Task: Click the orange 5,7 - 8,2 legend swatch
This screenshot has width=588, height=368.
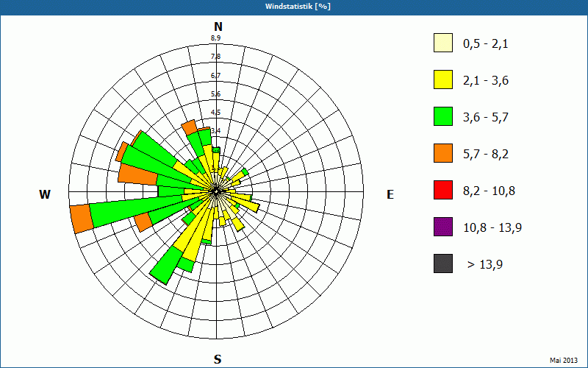Action: pyautogui.click(x=443, y=153)
